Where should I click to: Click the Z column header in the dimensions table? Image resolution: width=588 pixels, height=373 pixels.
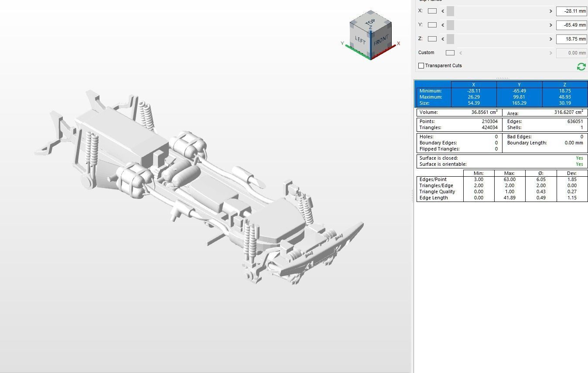pyautogui.click(x=565, y=85)
